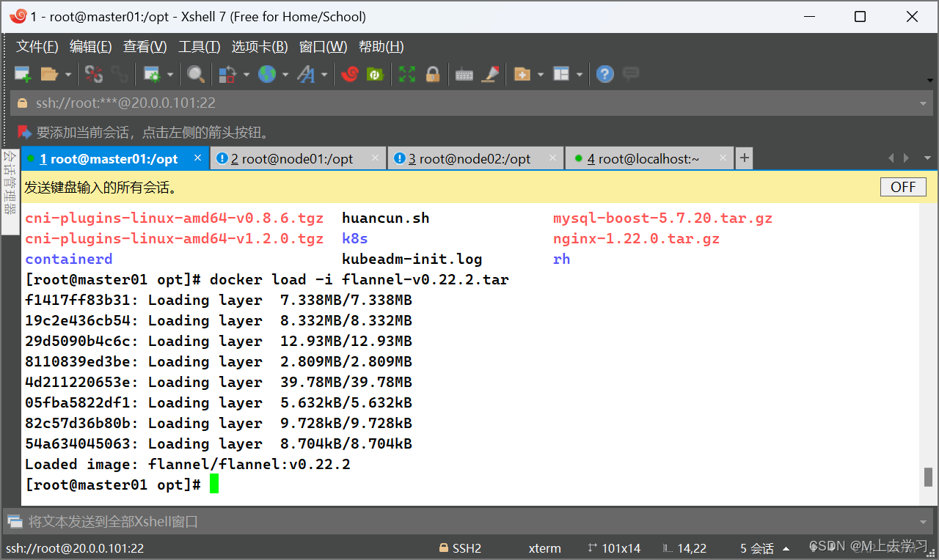This screenshot has width=939, height=560.
Task: Open the 文件(F) menu
Action: pyautogui.click(x=37, y=47)
